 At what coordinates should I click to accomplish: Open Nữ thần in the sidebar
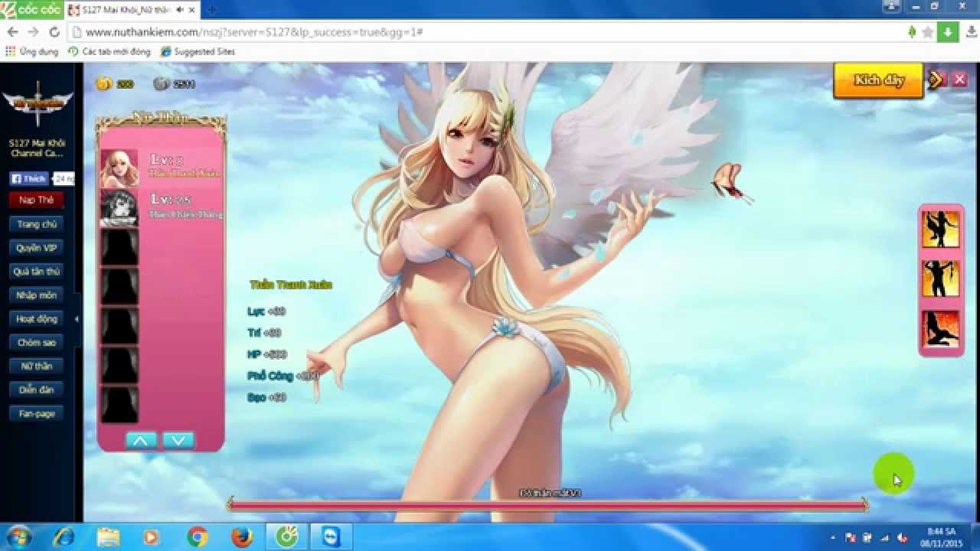click(x=36, y=366)
